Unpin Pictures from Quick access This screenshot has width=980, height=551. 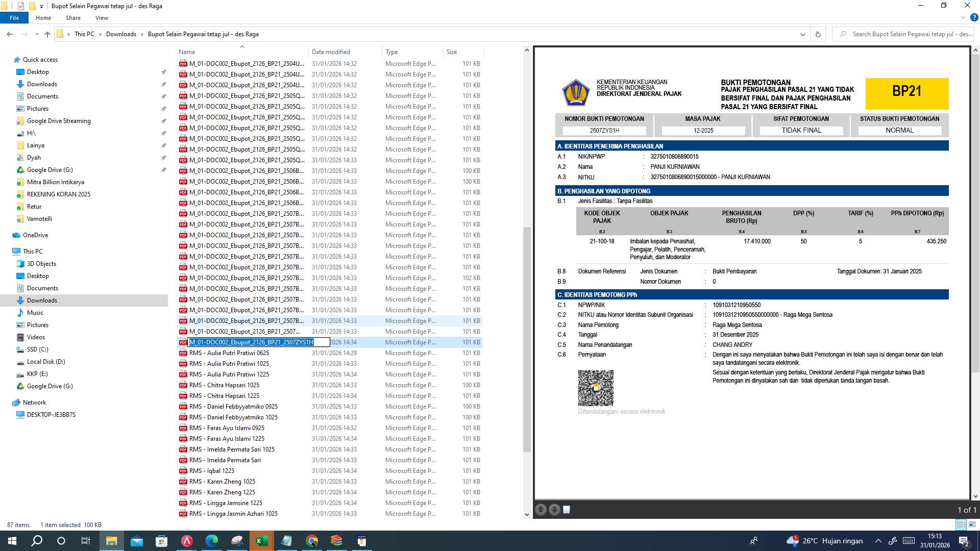[164, 108]
